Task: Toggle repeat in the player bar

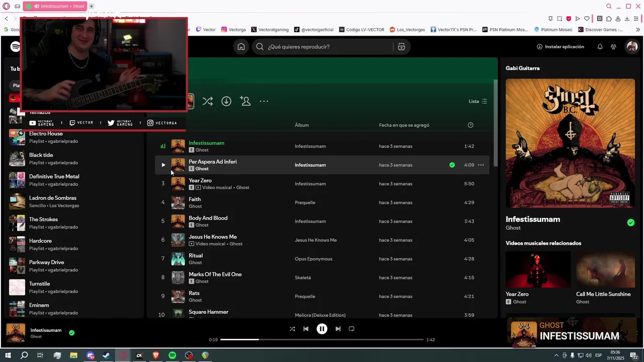Action: (x=352, y=329)
